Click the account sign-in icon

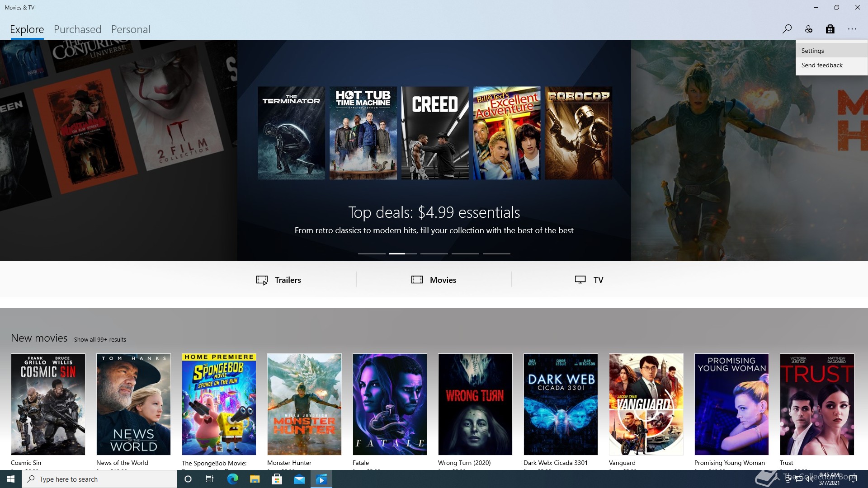pyautogui.click(x=808, y=29)
